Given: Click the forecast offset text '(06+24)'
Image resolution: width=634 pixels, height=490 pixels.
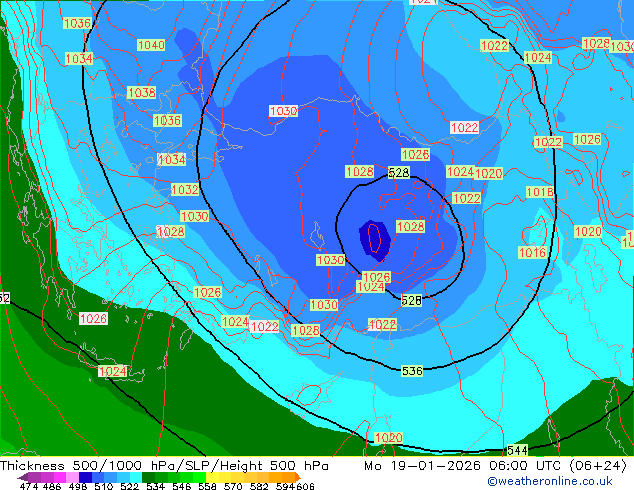Looking at the screenshot, I should (598, 466).
